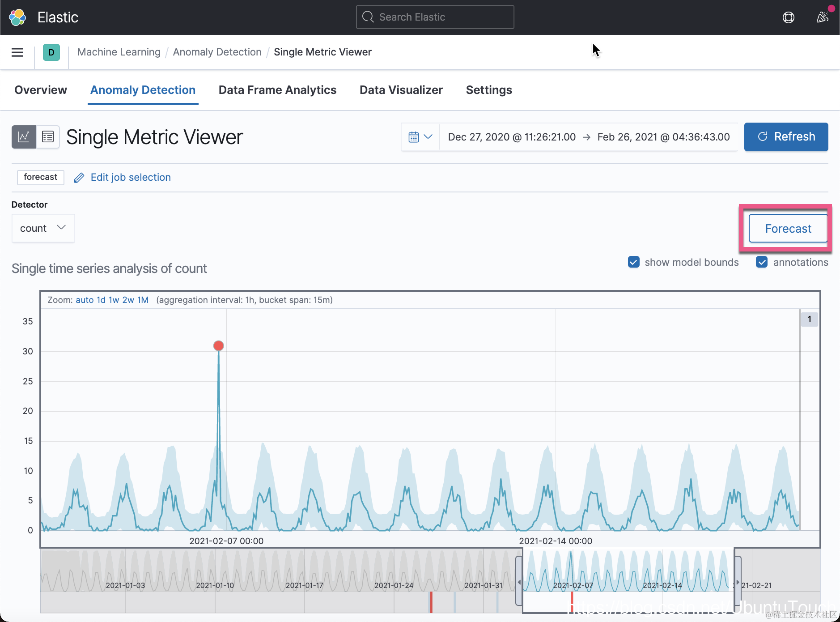
Task: Click the green D space avatar
Action: (x=51, y=52)
